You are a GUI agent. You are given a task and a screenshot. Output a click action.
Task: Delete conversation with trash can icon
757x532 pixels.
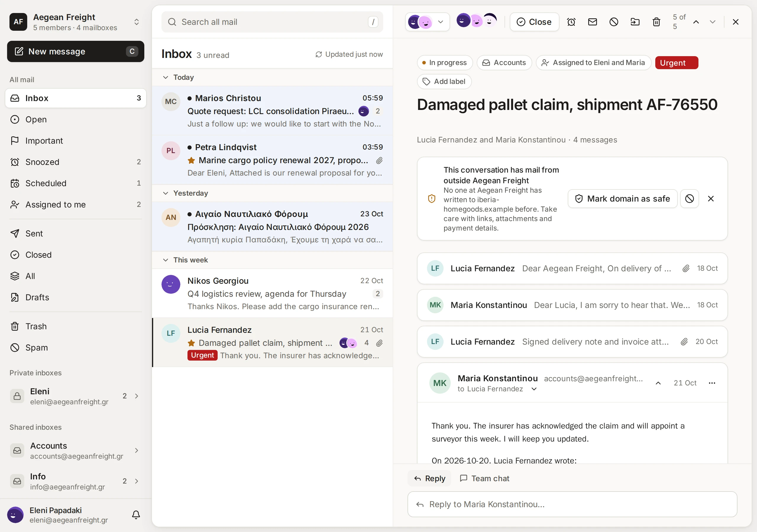coord(656,22)
